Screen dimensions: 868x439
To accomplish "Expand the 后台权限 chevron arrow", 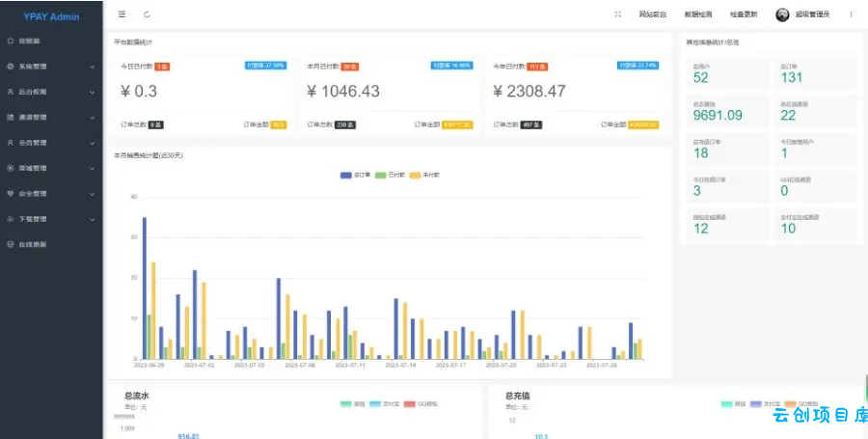I will 92,92.
